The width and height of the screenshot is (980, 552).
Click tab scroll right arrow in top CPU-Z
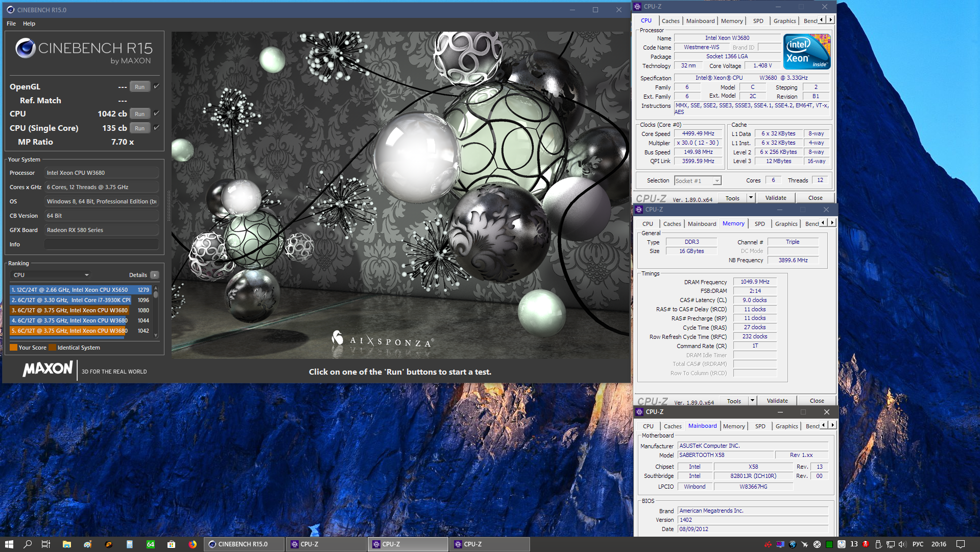pos(830,20)
